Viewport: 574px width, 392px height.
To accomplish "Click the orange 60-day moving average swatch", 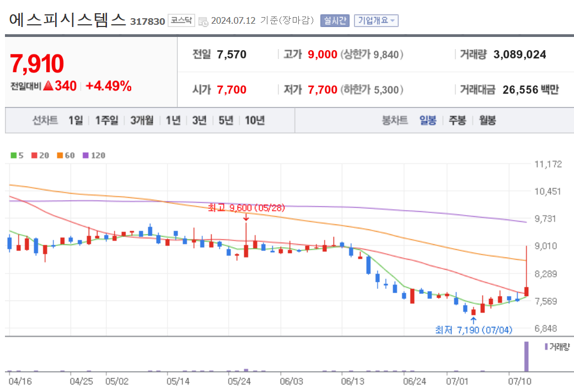I will point(60,155).
